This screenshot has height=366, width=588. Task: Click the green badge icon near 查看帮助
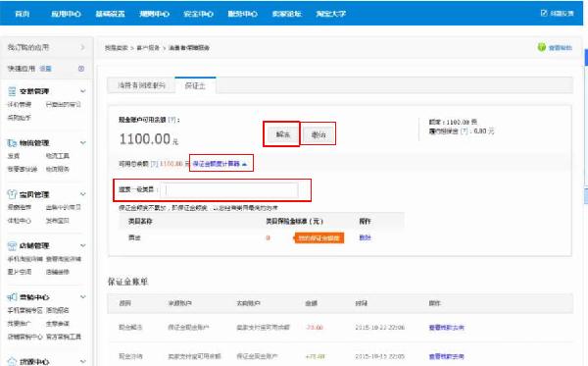[x=542, y=47]
